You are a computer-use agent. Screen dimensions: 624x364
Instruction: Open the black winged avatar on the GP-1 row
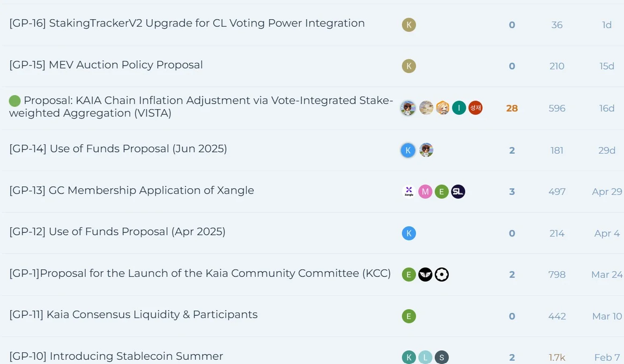pyautogui.click(x=425, y=275)
